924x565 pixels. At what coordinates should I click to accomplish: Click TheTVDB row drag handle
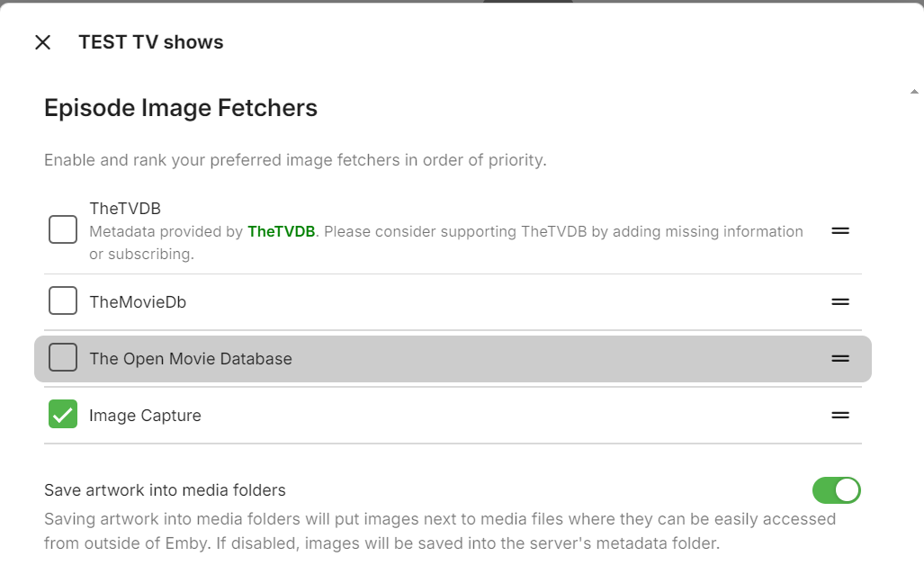(x=840, y=231)
